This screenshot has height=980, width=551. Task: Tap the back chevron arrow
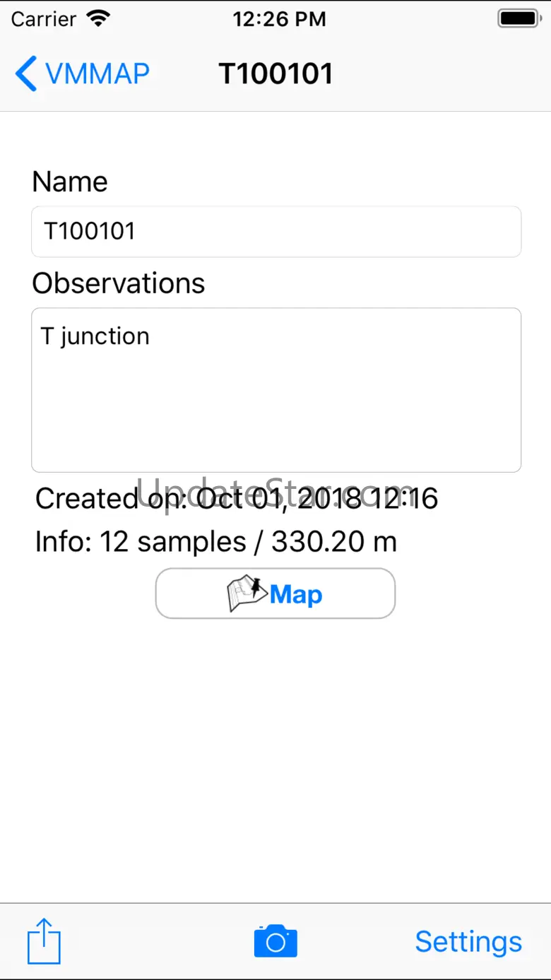click(x=26, y=74)
